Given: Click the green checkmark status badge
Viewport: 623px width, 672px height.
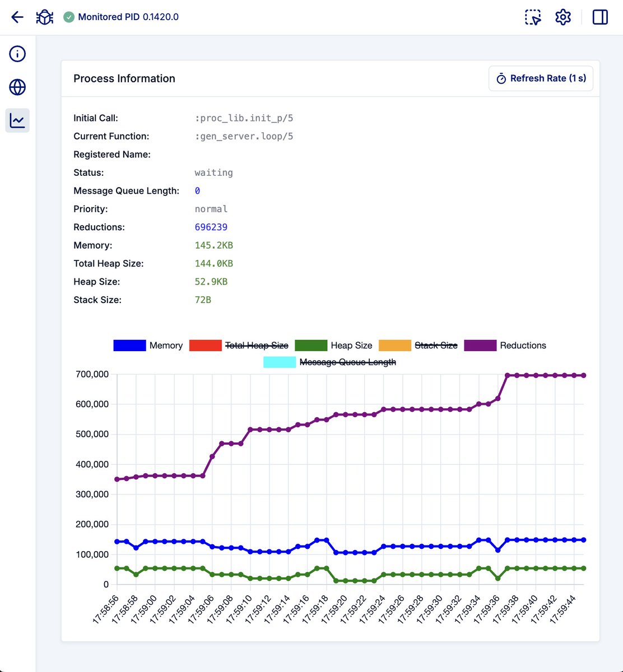Looking at the screenshot, I should tap(69, 17).
